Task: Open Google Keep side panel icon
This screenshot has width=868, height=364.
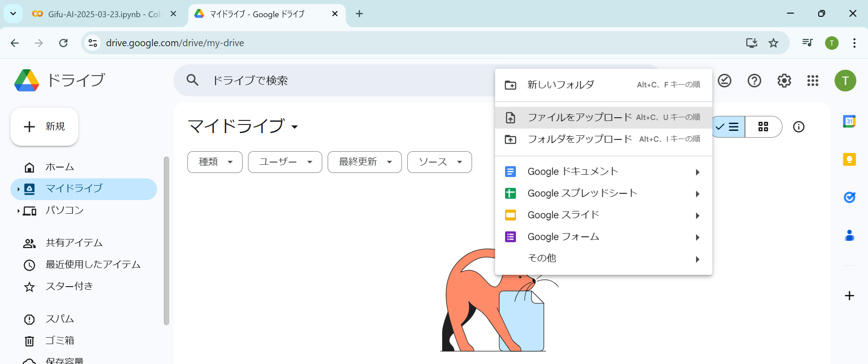Action: pyautogui.click(x=849, y=159)
